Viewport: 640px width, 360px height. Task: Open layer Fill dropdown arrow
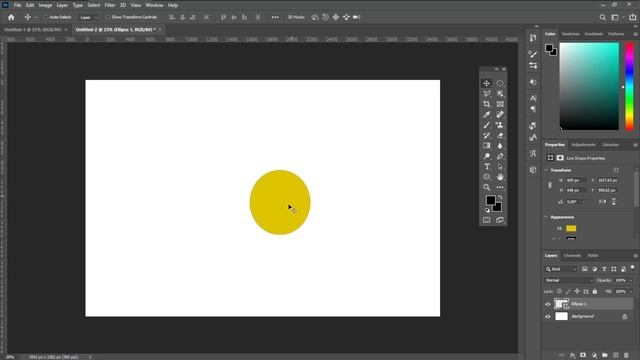pos(631,291)
